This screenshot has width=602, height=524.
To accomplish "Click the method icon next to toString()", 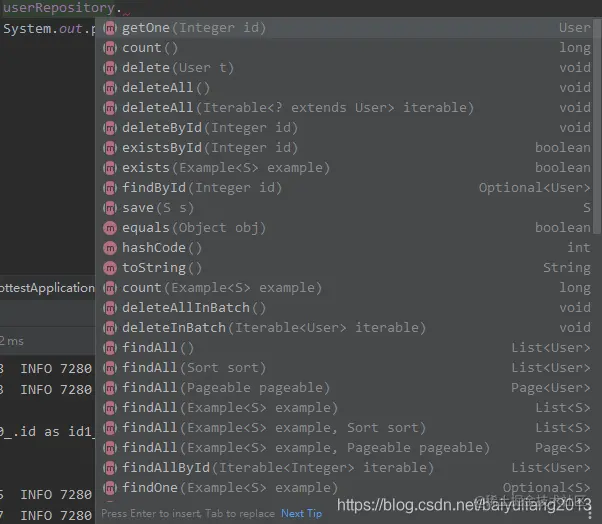I will (110, 268).
